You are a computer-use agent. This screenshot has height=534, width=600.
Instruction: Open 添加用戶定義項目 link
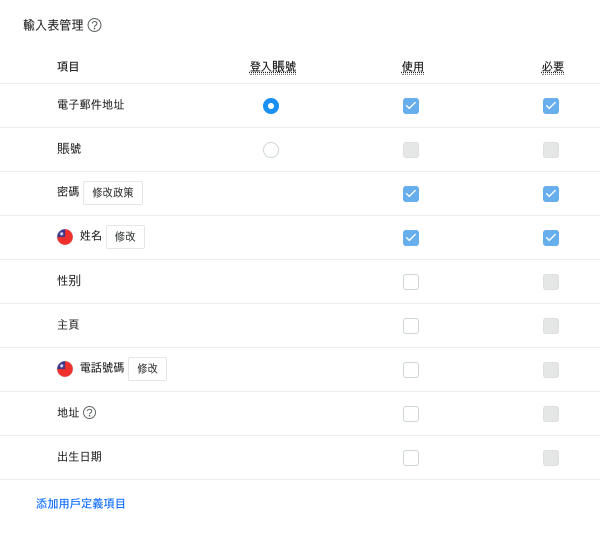(x=81, y=503)
